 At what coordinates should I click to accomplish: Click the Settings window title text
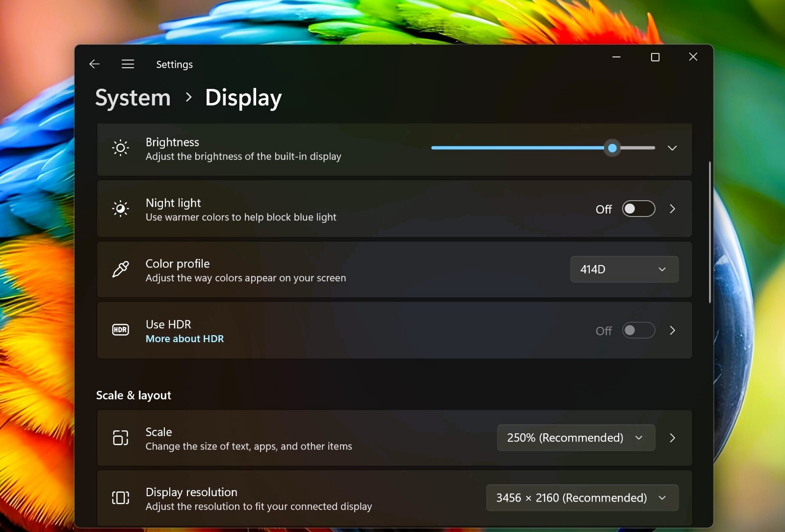click(174, 64)
